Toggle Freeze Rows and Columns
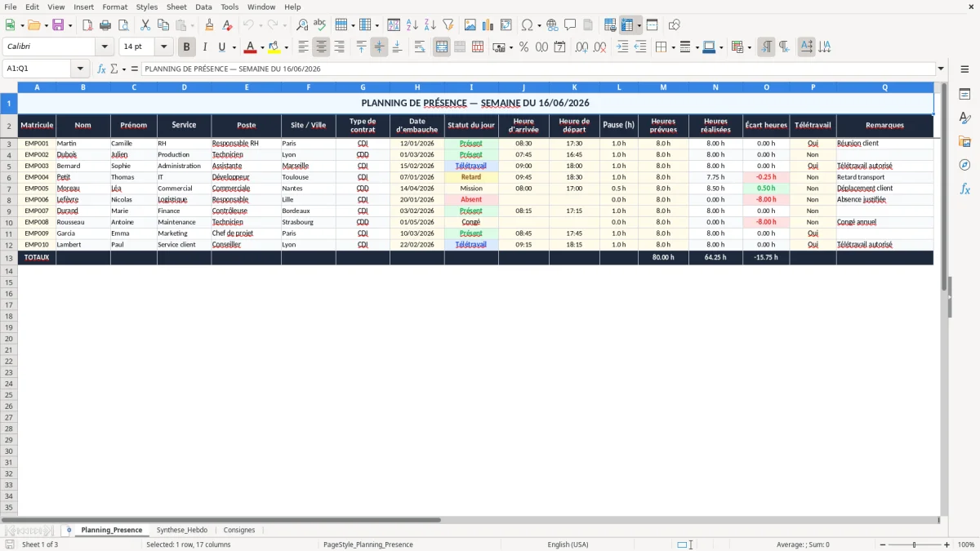 click(x=627, y=25)
